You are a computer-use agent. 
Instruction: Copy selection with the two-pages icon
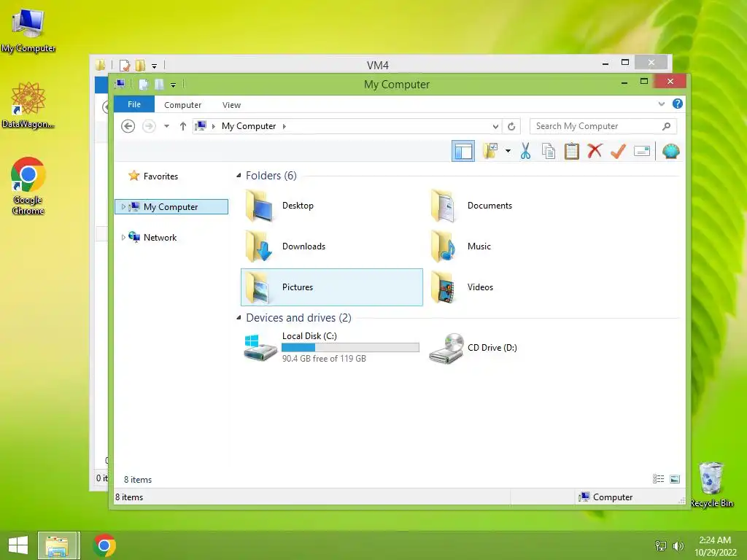[549, 152]
